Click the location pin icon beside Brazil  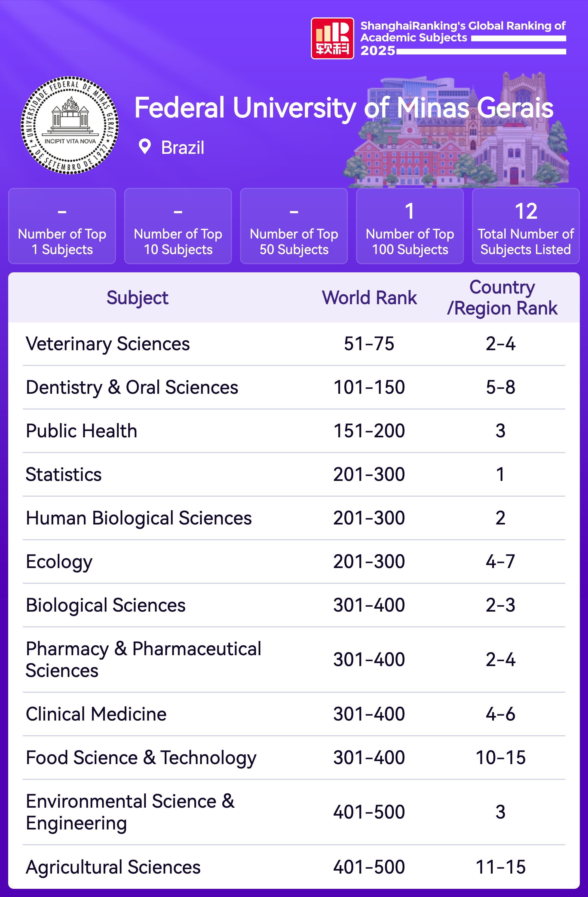145,147
